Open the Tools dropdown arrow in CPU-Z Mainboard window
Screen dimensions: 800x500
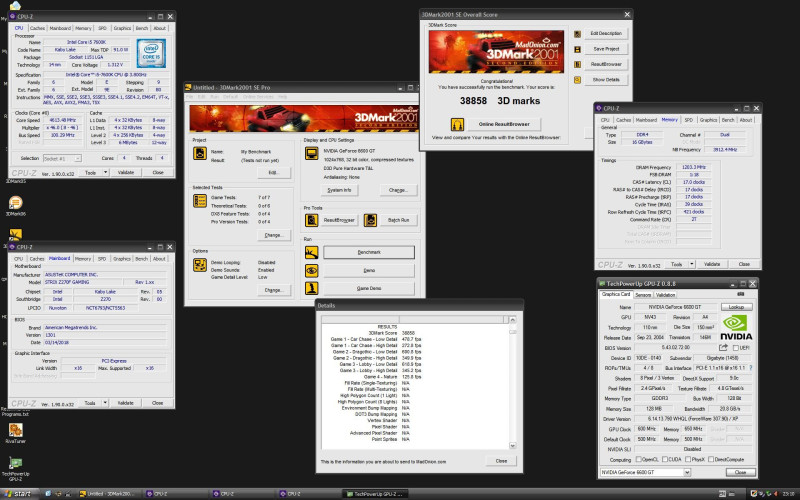click(105, 403)
